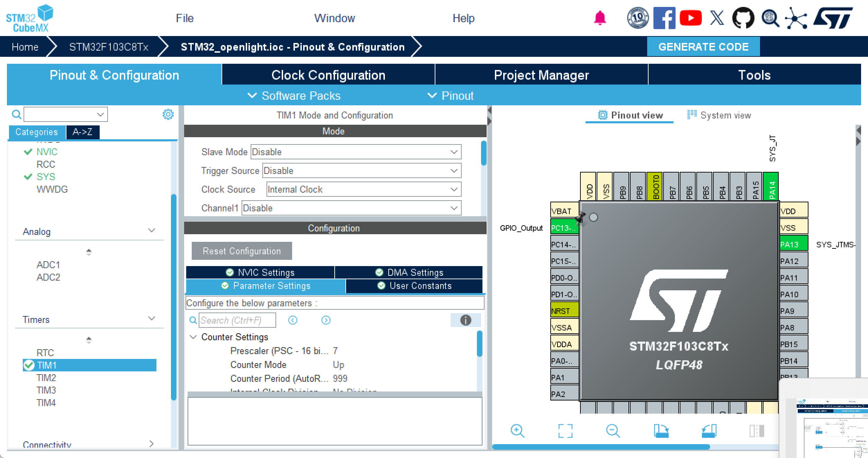
Task: Click the fit-to-screen zoom icon
Action: click(566, 431)
